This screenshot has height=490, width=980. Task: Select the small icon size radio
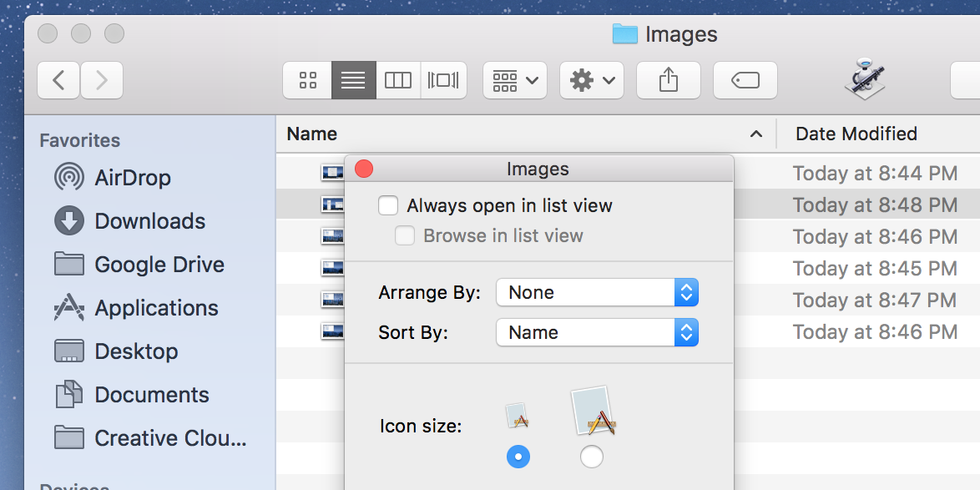point(518,457)
